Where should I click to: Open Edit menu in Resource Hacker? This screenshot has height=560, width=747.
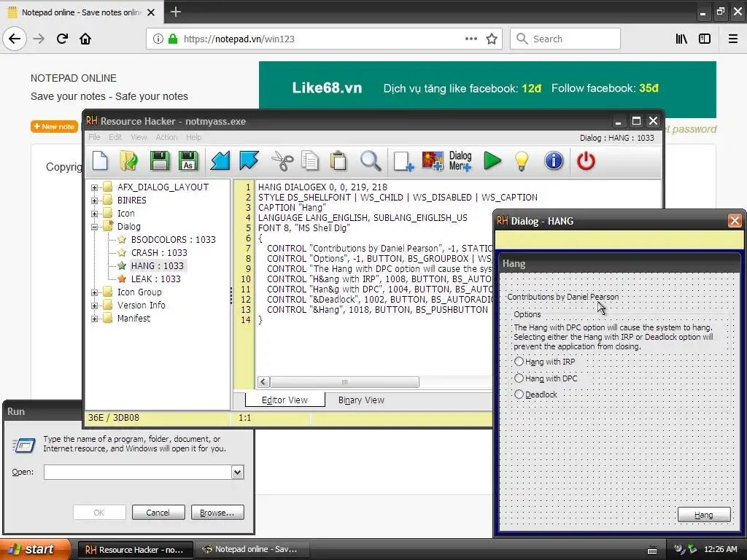click(115, 137)
